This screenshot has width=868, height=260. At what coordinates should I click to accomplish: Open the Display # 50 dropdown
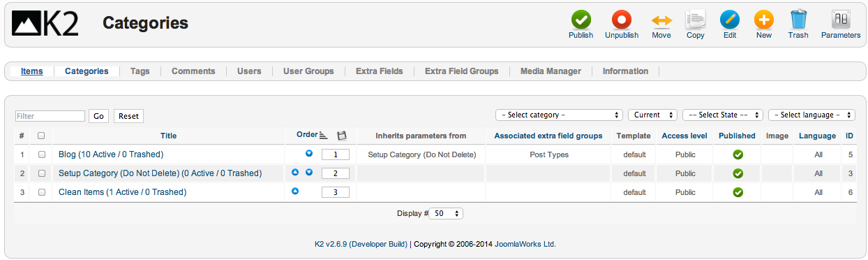coord(446,214)
